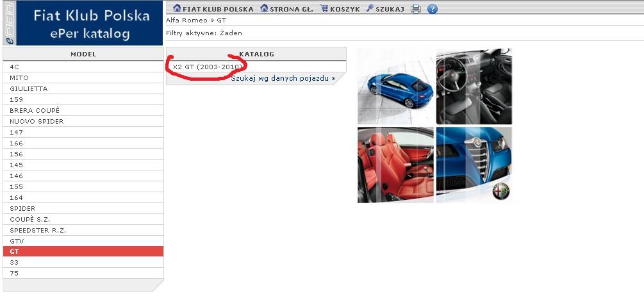Open the X2 GT (2003-2010) catalog

pyautogui.click(x=256, y=67)
